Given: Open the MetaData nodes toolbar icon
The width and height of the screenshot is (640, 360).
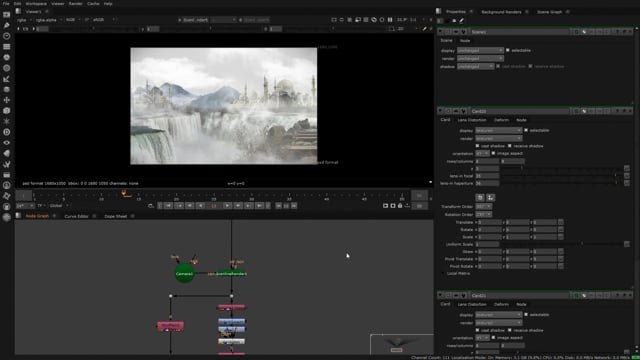Looking at the screenshot, I should [x=7, y=153].
